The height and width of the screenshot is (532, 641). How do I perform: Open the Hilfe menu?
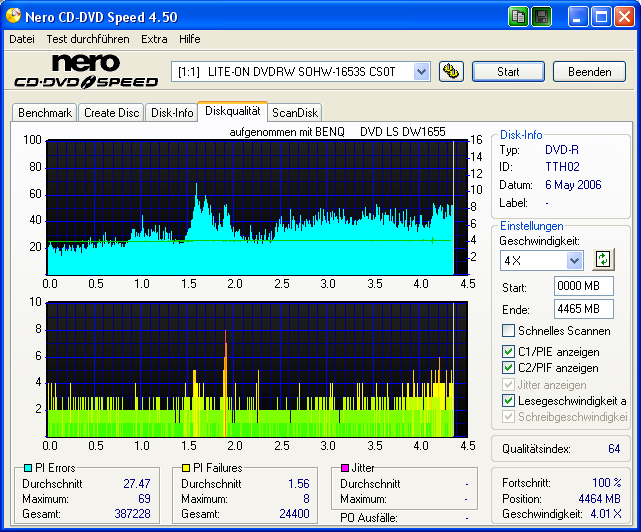(x=190, y=39)
